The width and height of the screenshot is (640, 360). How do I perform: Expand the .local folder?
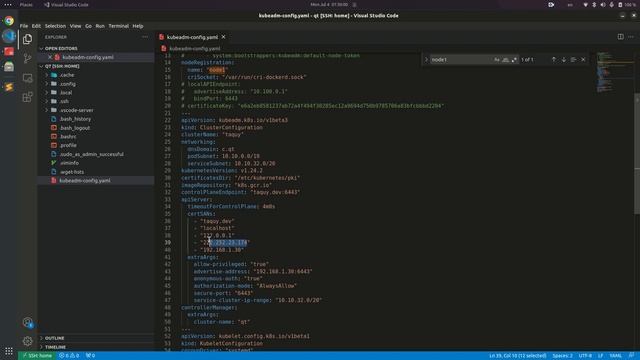(47, 93)
